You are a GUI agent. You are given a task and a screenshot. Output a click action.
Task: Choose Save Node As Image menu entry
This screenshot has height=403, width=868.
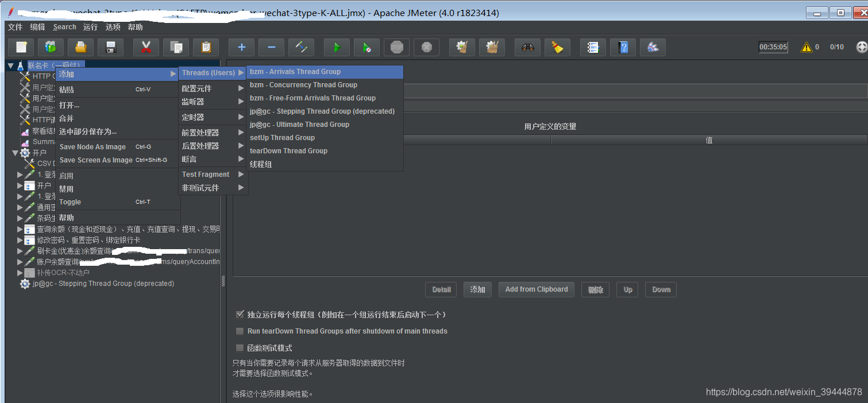click(x=118, y=147)
